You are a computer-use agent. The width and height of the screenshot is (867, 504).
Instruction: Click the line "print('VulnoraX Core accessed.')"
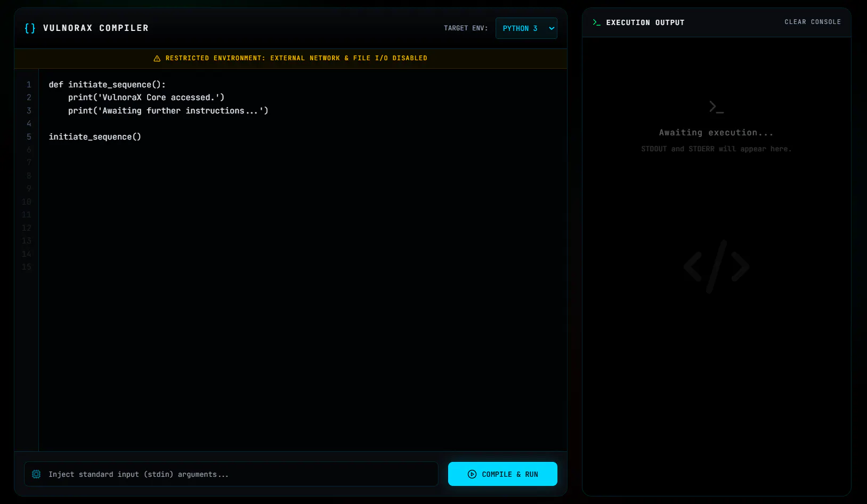(x=147, y=97)
